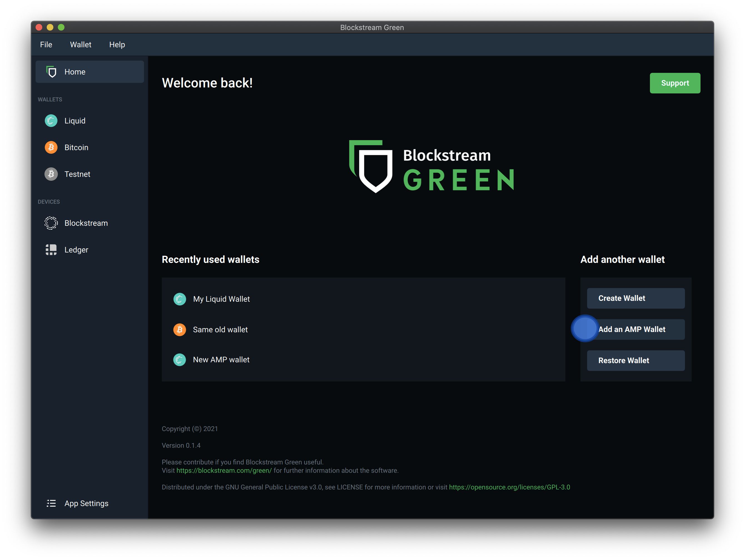
Task: Click the Blockstream Green logo
Action: pyautogui.click(x=431, y=167)
